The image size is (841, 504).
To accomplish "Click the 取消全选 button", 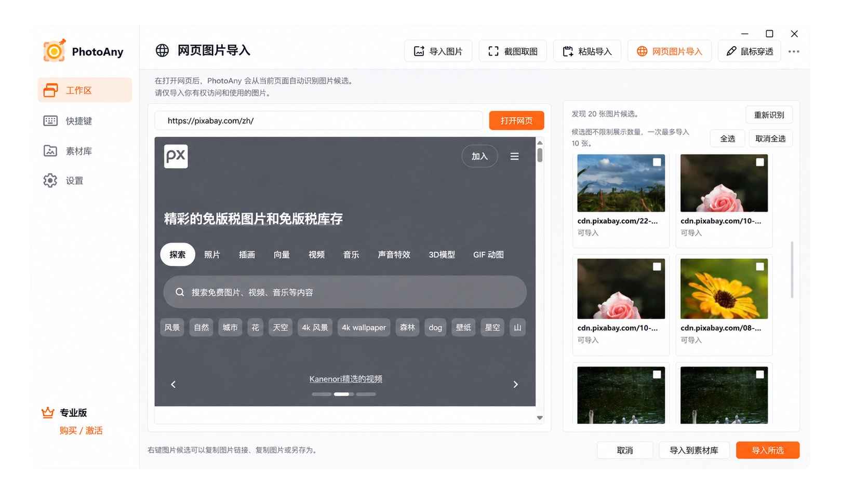I will pyautogui.click(x=770, y=139).
